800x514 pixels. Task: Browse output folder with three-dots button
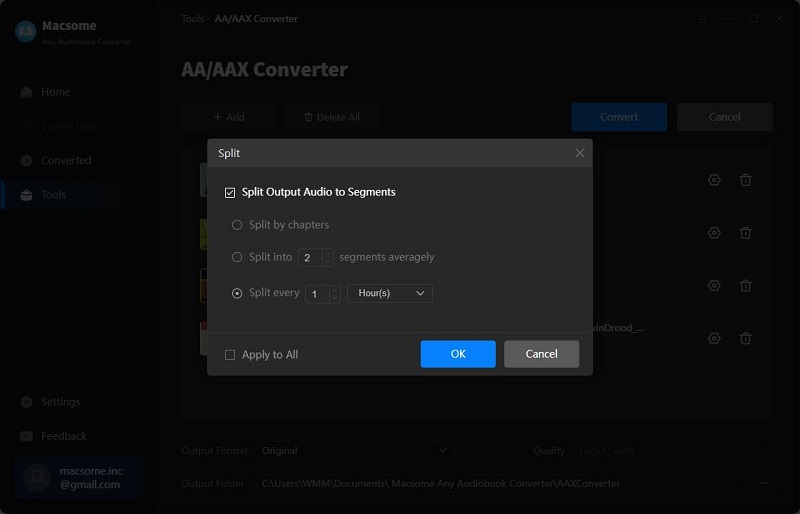pyautogui.click(x=763, y=483)
